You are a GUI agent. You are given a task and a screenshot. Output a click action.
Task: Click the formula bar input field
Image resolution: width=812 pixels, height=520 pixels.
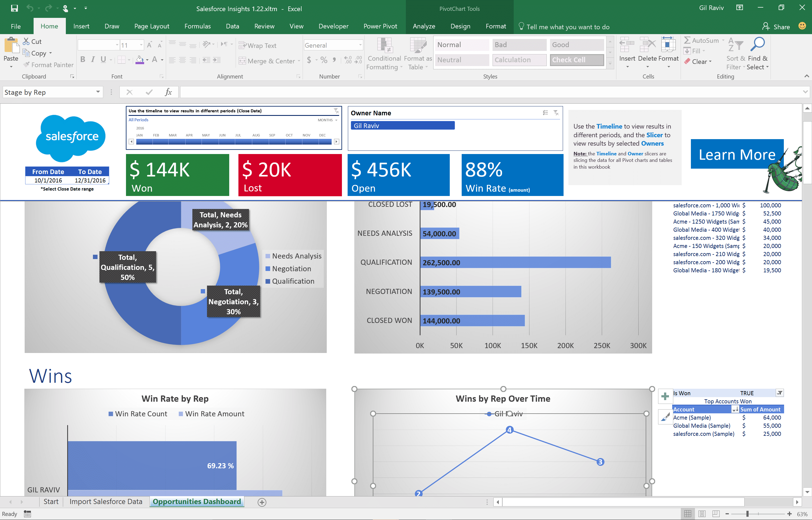point(490,92)
